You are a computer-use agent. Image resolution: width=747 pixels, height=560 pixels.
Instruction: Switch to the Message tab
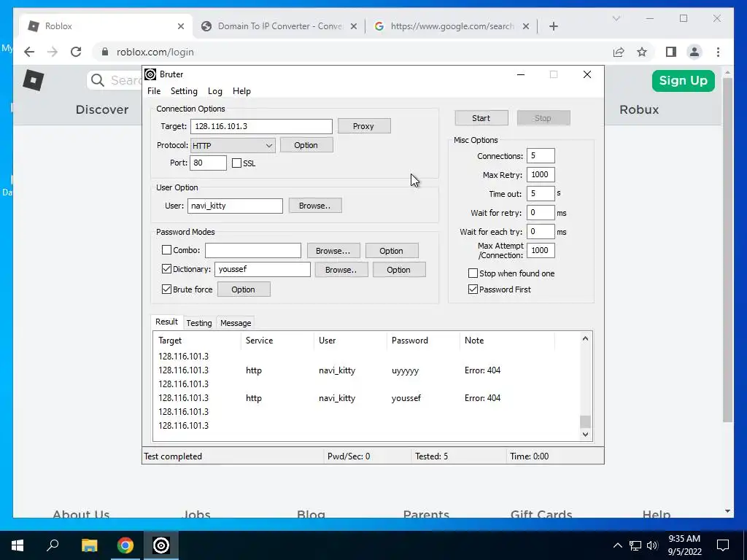(x=236, y=323)
